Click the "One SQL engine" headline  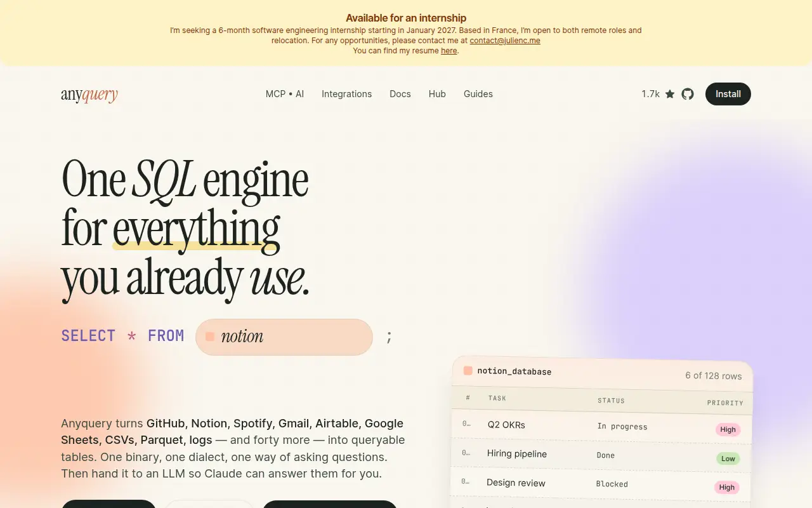tap(185, 180)
